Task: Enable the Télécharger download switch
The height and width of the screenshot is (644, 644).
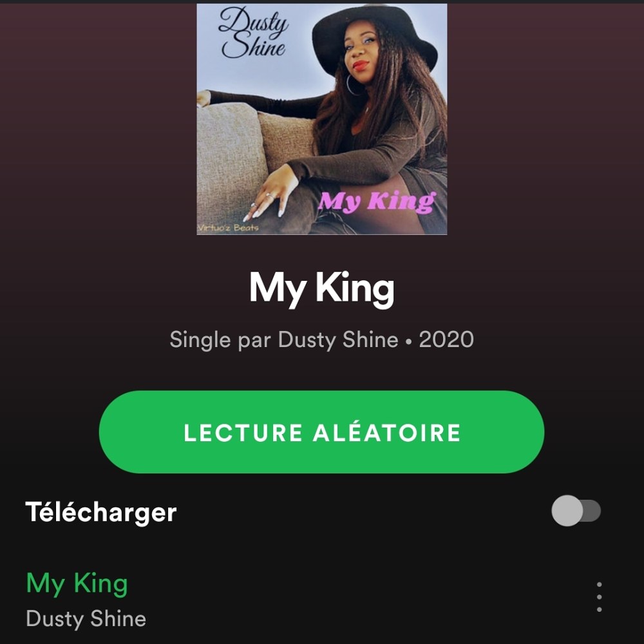Action: click(x=576, y=511)
